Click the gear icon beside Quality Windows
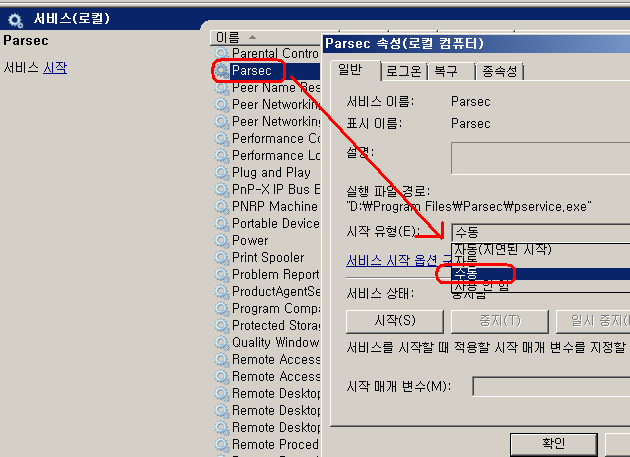This screenshot has height=457, width=630. click(x=221, y=342)
